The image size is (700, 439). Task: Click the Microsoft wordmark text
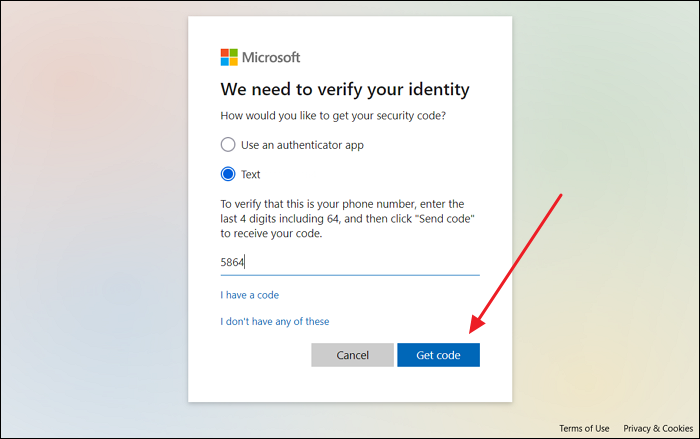point(270,57)
